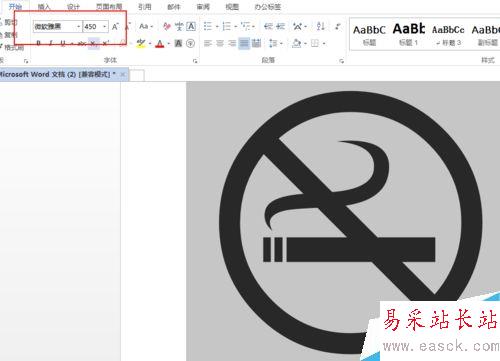
Task: Toggle subscript formatting
Action: [x=94, y=43]
